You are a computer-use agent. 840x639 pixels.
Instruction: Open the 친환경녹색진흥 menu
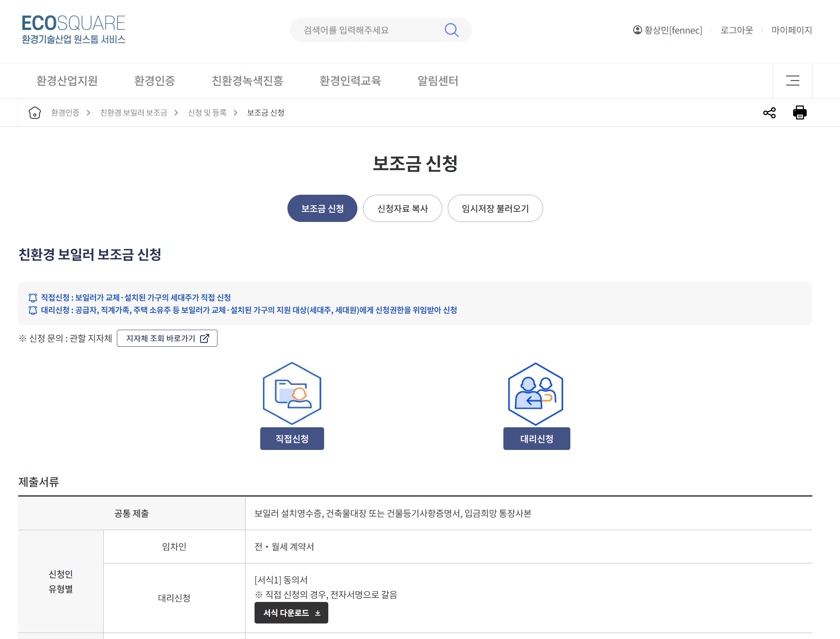(247, 81)
